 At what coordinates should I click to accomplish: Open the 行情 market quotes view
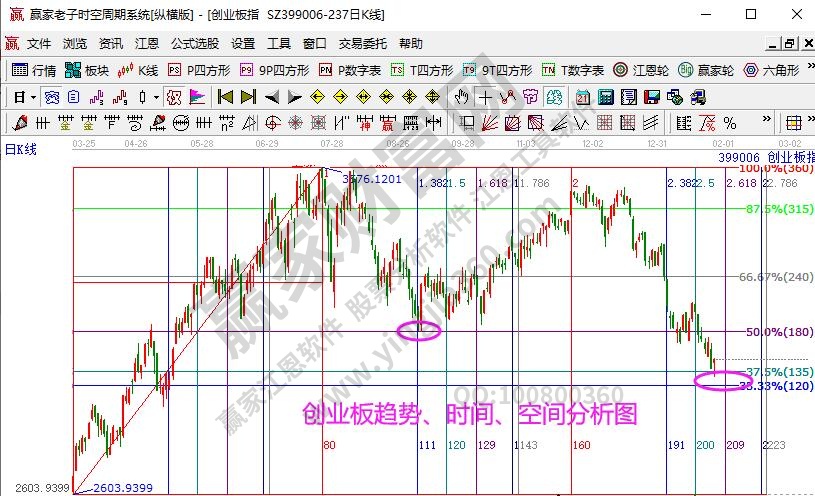click(x=34, y=70)
